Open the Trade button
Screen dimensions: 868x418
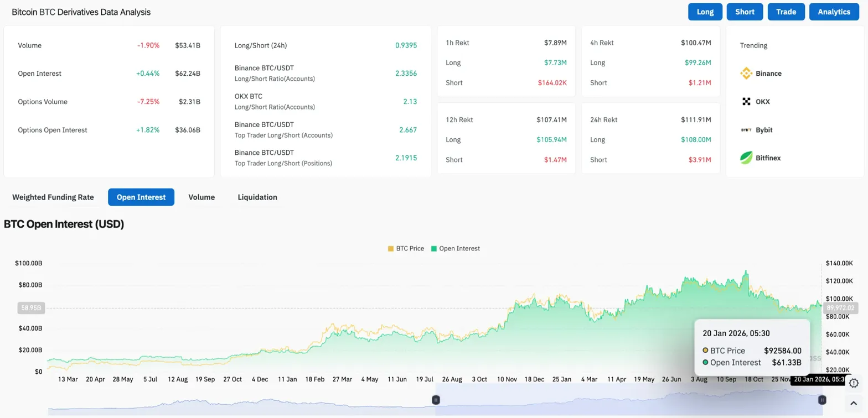click(786, 12)
